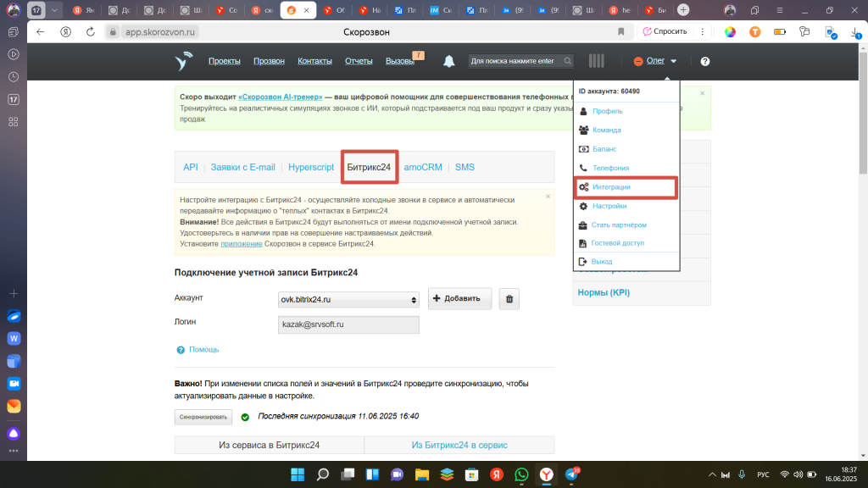Go to Контакты
Image resolution: width=868 pixels, height=488 pixels.
(314, 61)
